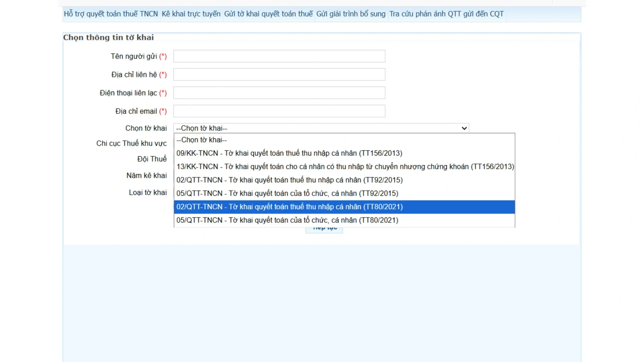
Task: Select option 09/KK-TNCN (TT156/2013)
Action: pos(344,153)
